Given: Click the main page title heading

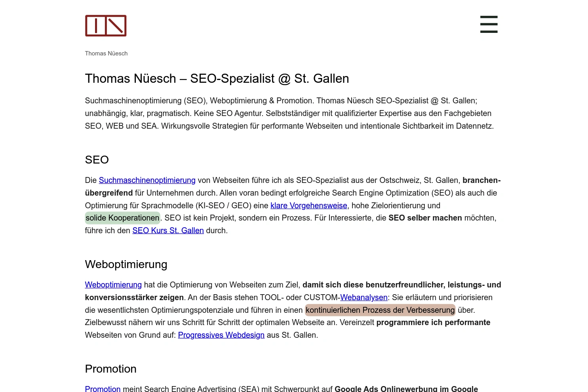Looking at the screenshot, I should click(217, 78).
